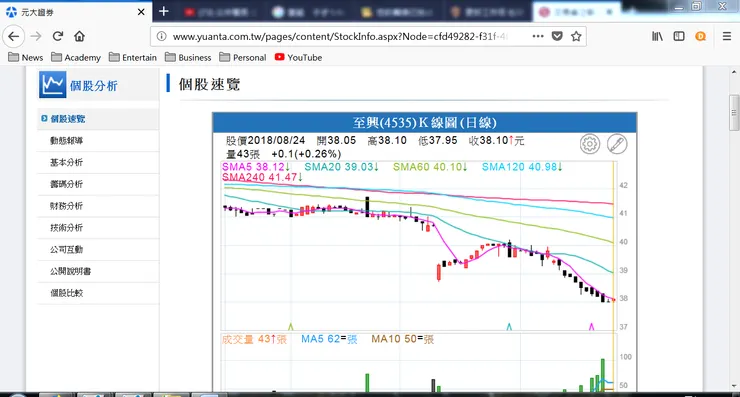Open the browser home page
This screenshot has height=397, width=740.
(x=79, y=36)
